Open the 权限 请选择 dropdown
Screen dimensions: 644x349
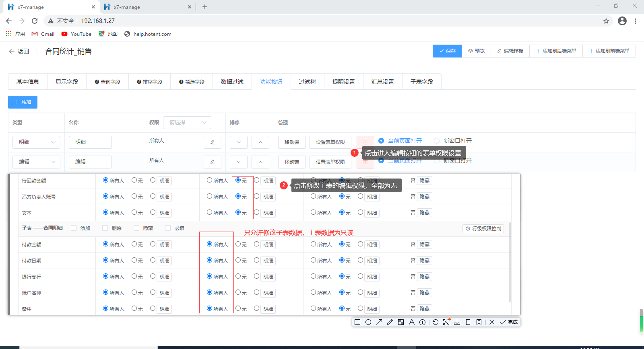click(187, 123)
